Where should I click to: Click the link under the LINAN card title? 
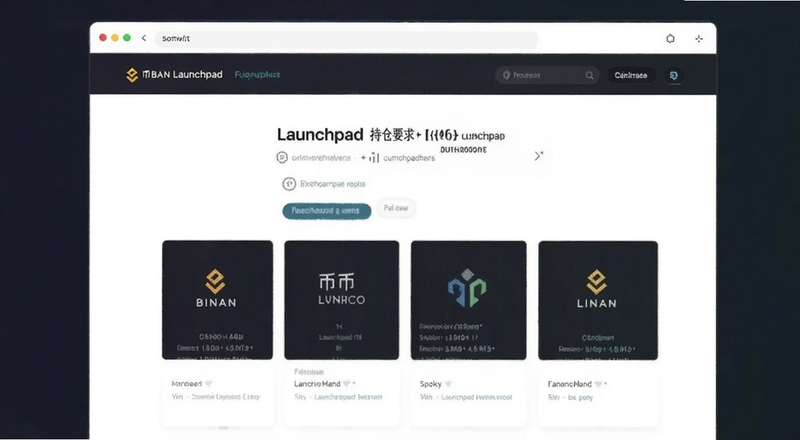[x=580, y=397]
